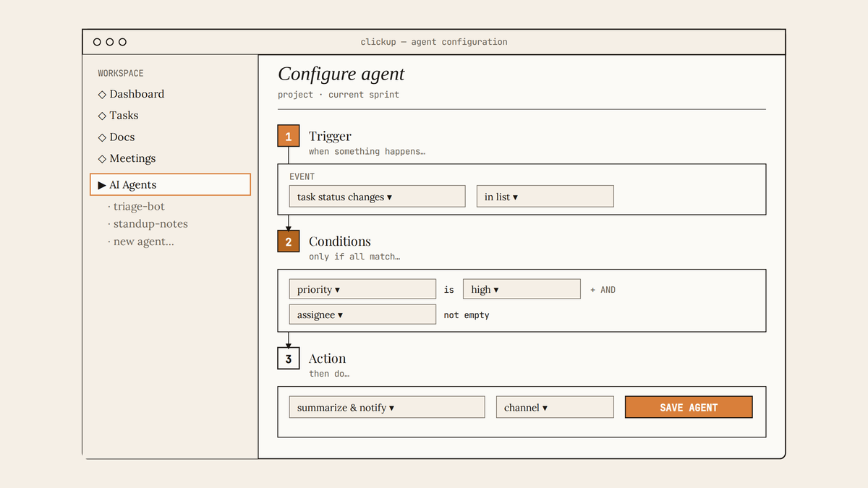Screen dimensions: 868x488
Task: Click the second window control circle
Action: click(x=110, y=42)
